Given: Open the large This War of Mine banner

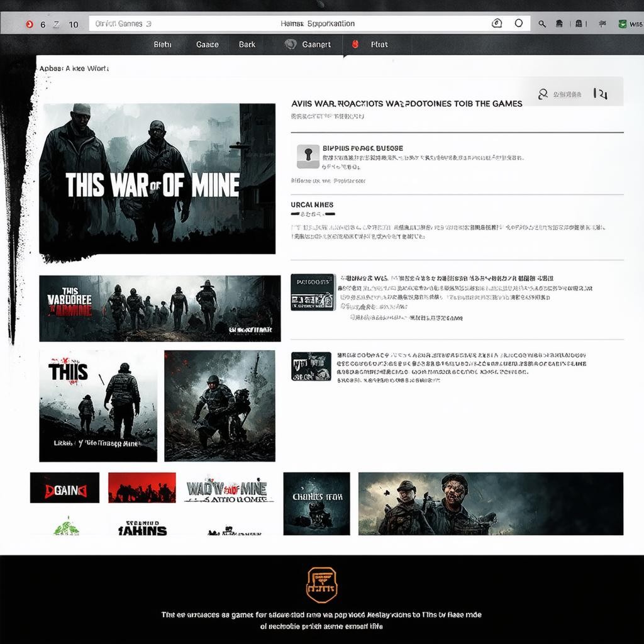Looking at the screenshot, I should tap(157, 179).
